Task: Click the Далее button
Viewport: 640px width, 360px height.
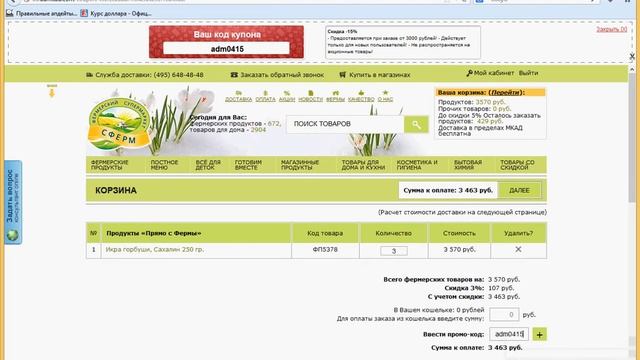Action: [519, 191]
